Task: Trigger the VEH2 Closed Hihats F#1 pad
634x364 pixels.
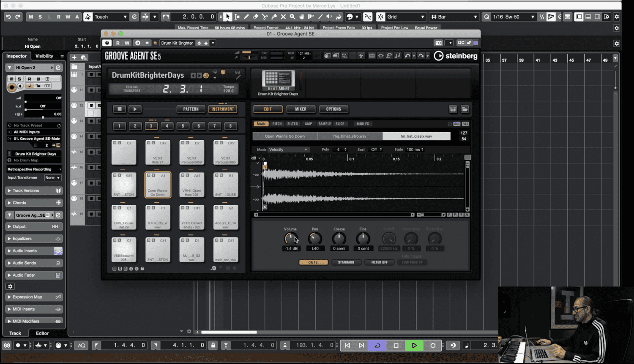Action: pos(191,217)
